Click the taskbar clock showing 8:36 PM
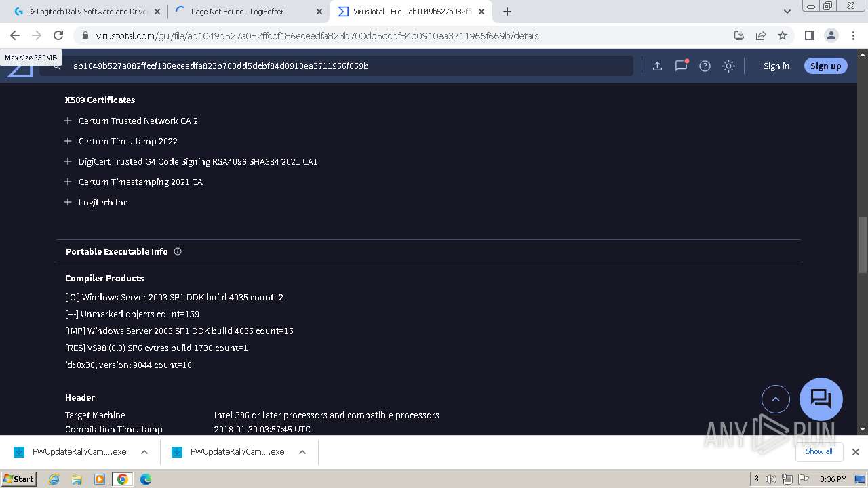Screen dimensions: 868x488 (833, 479)
